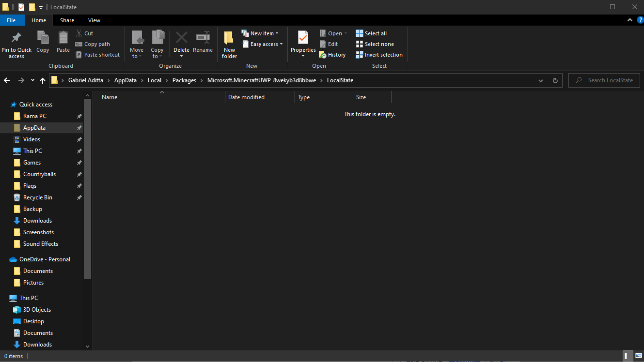Viewport: 644px width, 362px height.
Task: Click the Up arrow to parent folder
Action: point(43,80)
